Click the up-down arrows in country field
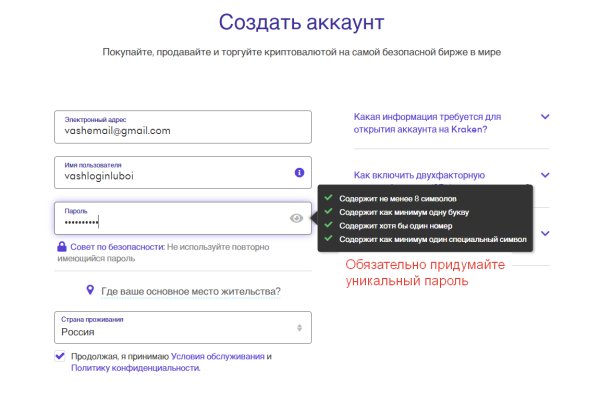 299,328
